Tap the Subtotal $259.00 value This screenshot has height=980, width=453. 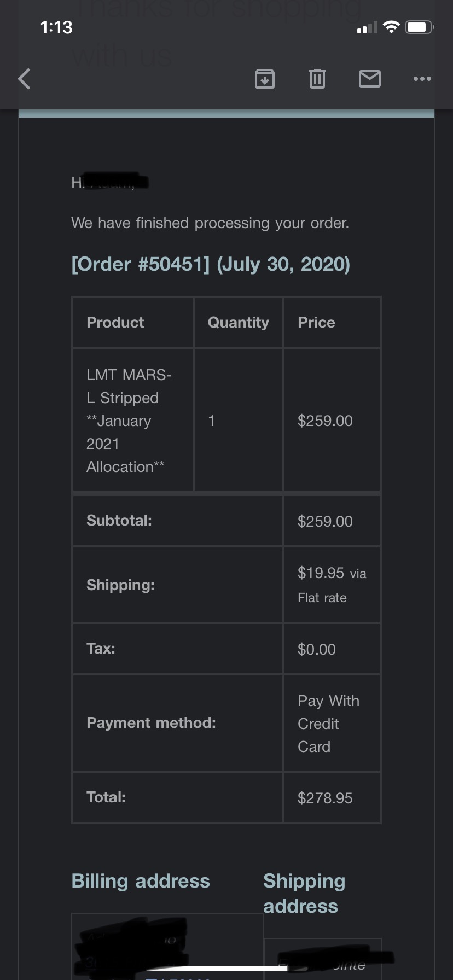coord(325,521)
